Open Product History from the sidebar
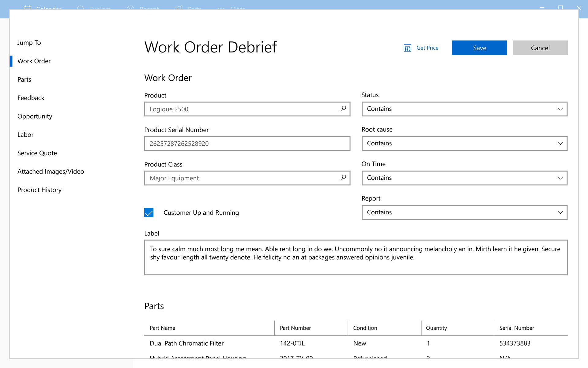The image size is (588, 368). [39, 190]
